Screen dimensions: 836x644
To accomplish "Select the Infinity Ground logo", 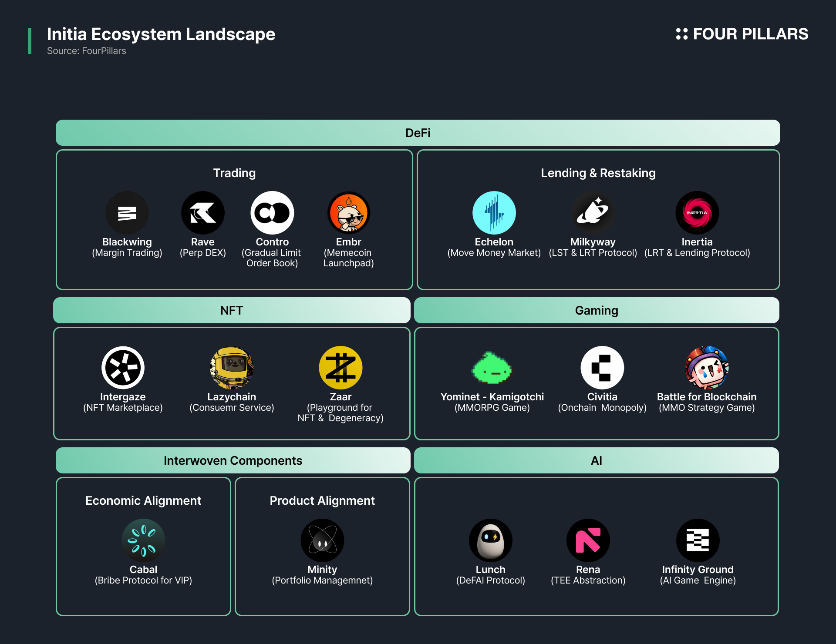I will point(698,540).
